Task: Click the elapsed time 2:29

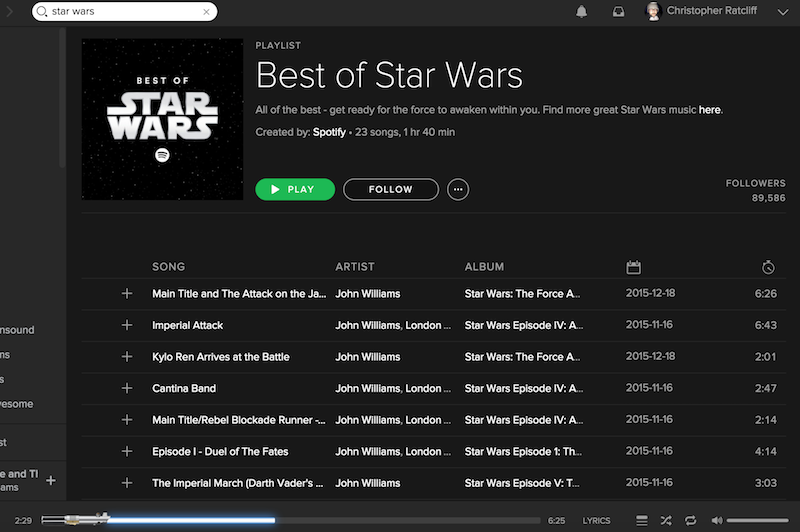Action: click(x=23, y=521)
